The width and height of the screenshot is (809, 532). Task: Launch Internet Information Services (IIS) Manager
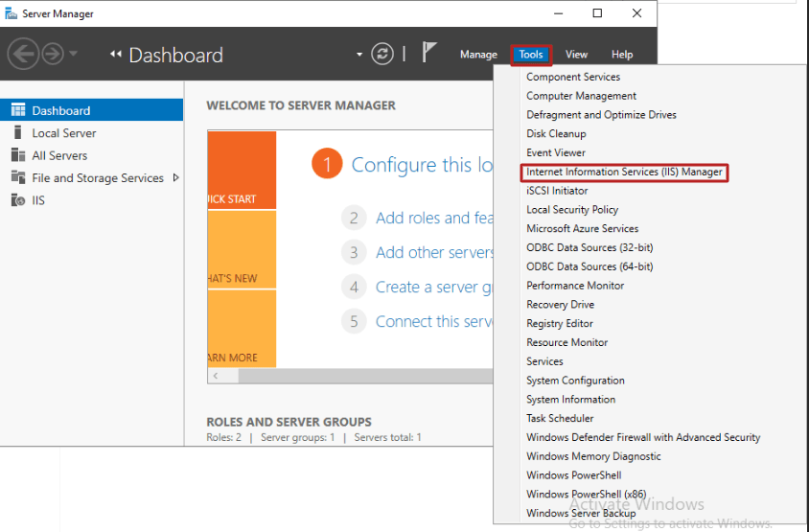(624, 172)
